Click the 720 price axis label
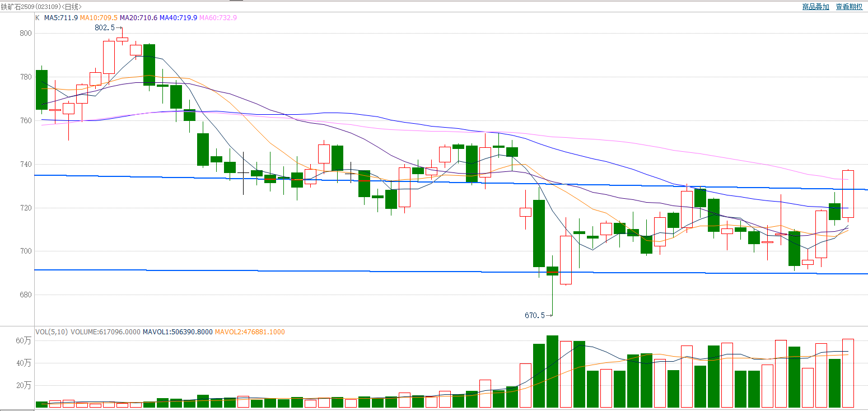Viewport: 868px width, 411px height. click(26, 208)
